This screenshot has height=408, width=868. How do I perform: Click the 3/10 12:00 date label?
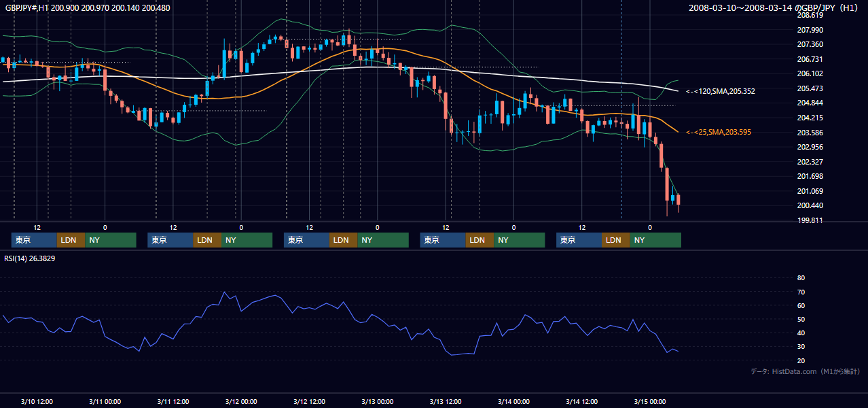click(x=37, y=402)
